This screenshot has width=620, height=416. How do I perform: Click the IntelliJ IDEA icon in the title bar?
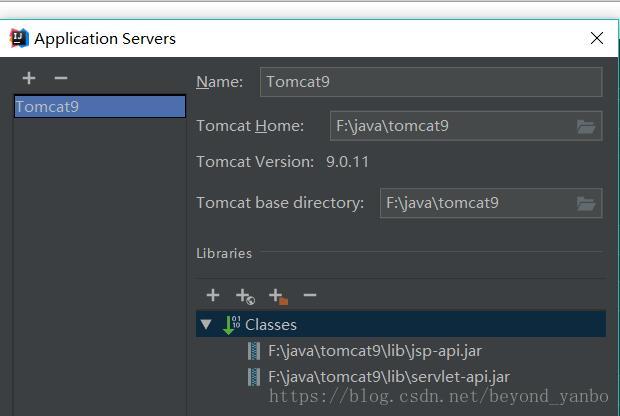pos(19,38)
